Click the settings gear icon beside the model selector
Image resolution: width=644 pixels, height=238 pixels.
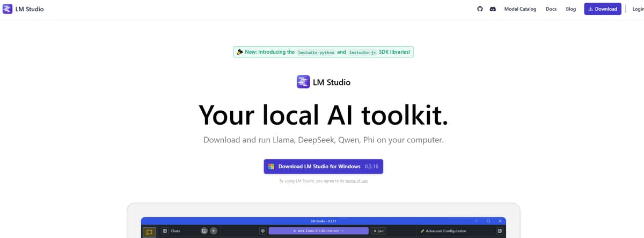(262, 231)
